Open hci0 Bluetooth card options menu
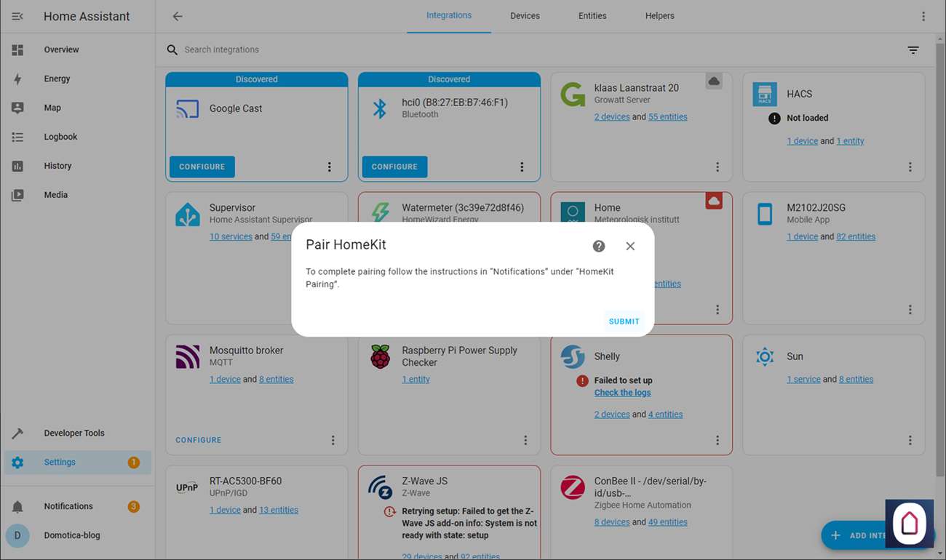 [x=522, y=167]
